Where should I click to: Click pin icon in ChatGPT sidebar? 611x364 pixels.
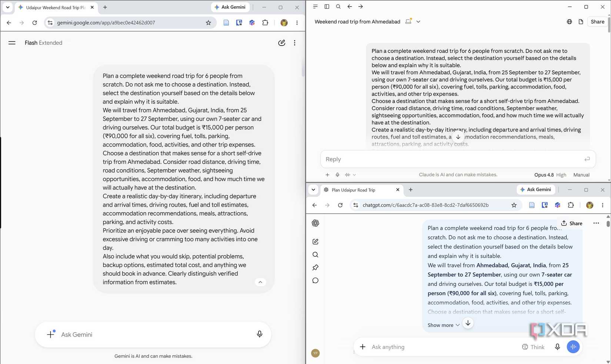point(315,267)
